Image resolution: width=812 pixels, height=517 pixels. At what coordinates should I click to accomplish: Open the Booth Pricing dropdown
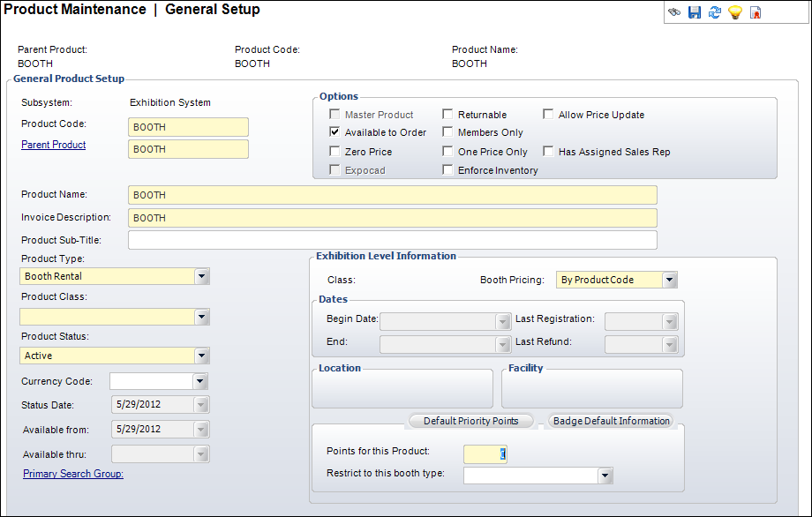670,280
